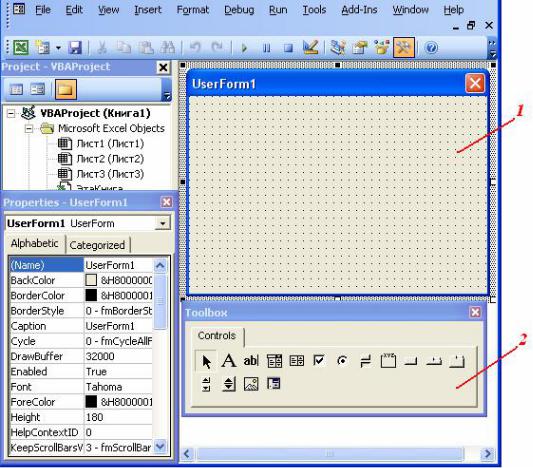This screenshot has width=533, height=468.
Task: Choose the CheckBox tool in Toolbox
Action: (x=319, y=361)
